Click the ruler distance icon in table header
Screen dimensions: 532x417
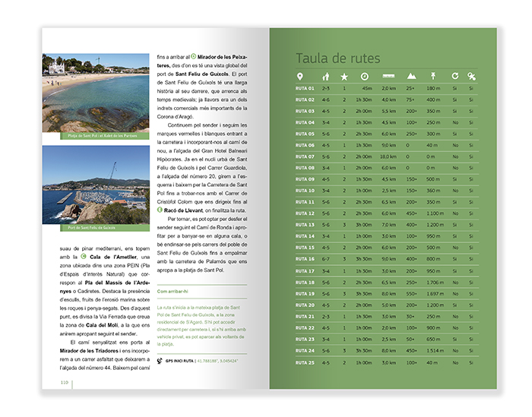(388, 76)
